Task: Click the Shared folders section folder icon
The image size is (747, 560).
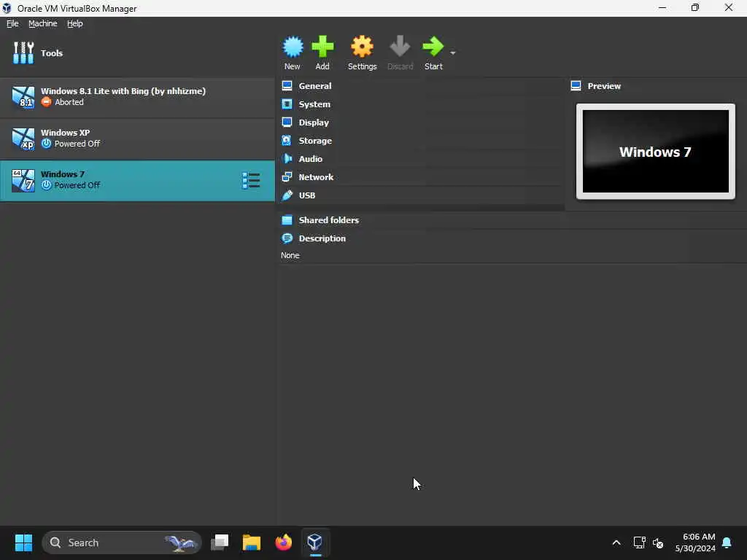Action: tap(287, 220)
